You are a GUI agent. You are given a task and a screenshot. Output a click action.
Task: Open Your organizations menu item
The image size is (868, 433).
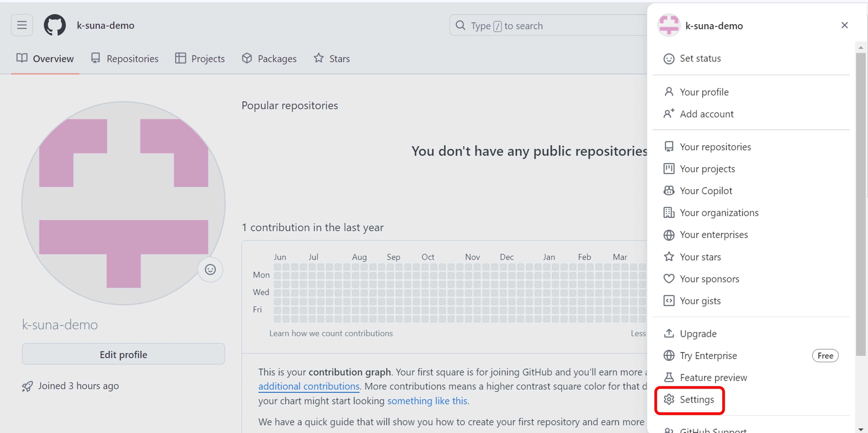[x=751, y=213]
